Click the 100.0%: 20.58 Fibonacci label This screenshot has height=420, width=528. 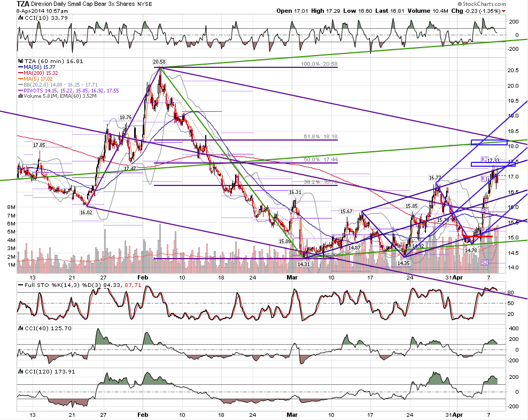(x=319, y=64)
